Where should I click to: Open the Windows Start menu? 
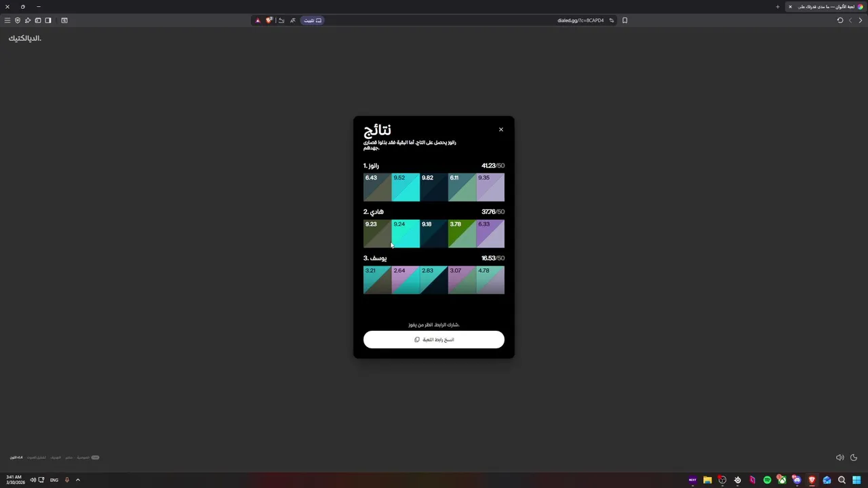click(x=856, y=480)
